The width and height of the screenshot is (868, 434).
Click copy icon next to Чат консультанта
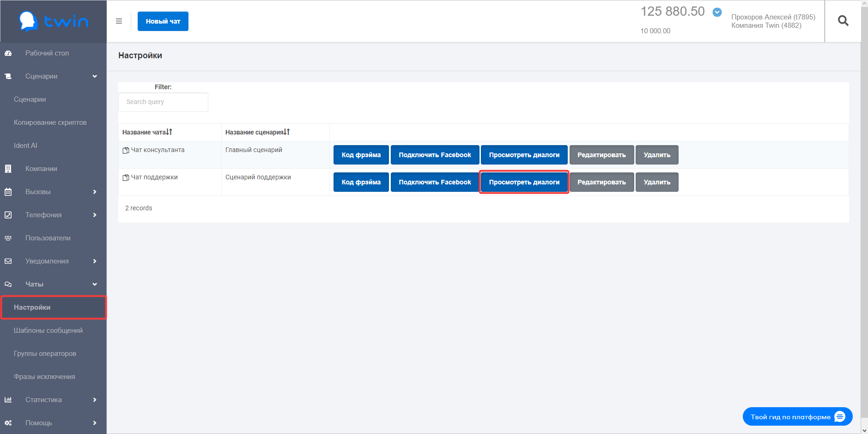(x=126, y=150)
